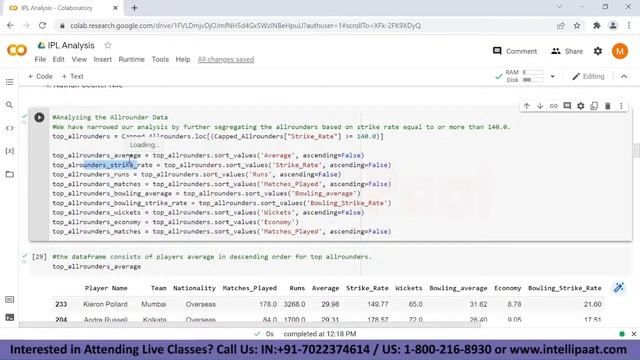Open Chrome profile icon

click(x=613, y=25)
